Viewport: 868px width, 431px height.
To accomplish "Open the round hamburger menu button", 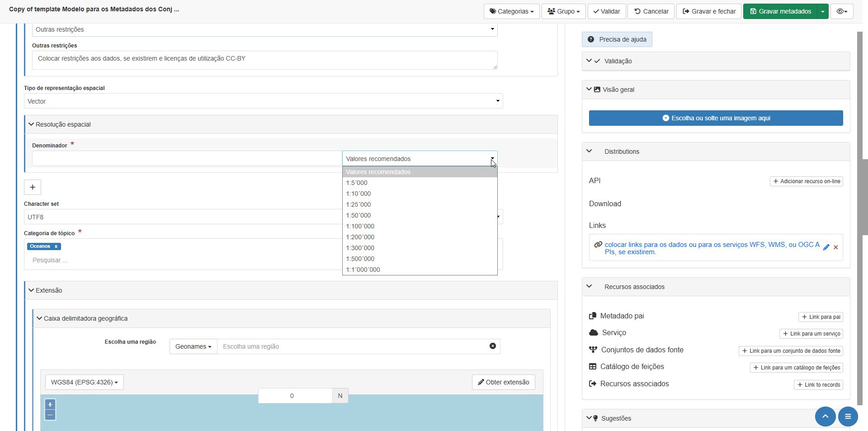I will point(848,417).
